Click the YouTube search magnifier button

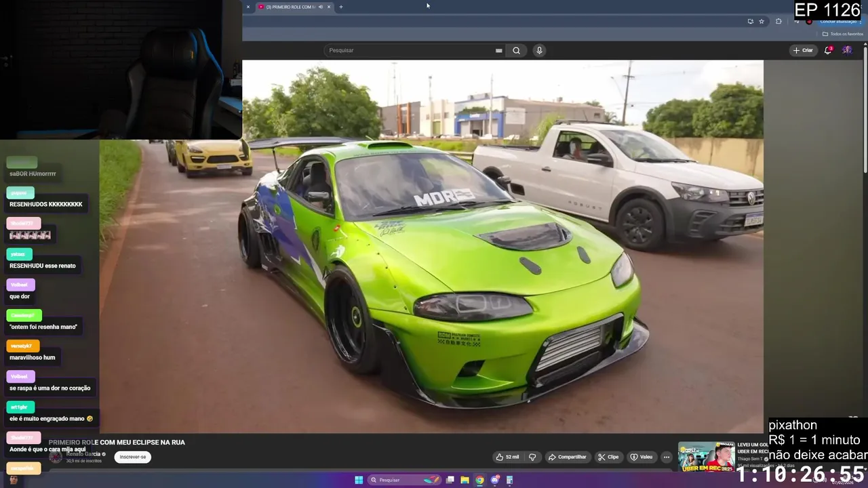point(516,50)
